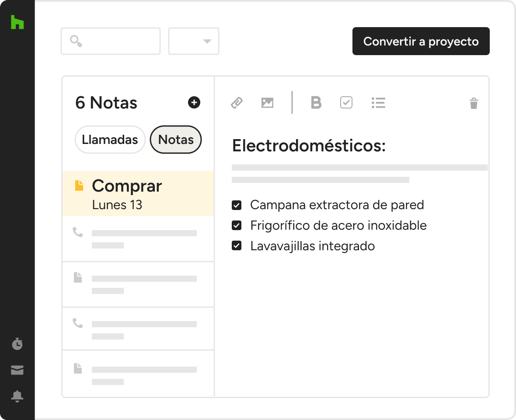Open the Comprar note title
This screenshot has height=420, width=516.
tap(127, 186)
